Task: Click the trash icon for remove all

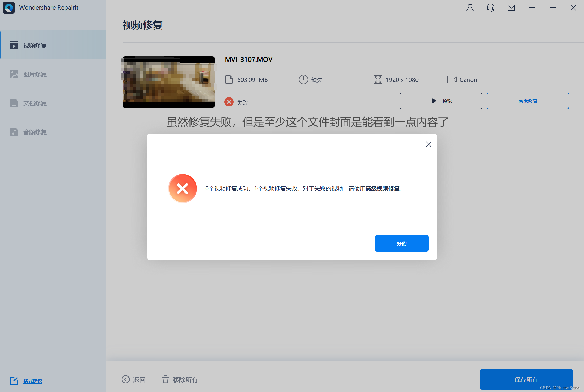Action: click(x=165, y=379)
